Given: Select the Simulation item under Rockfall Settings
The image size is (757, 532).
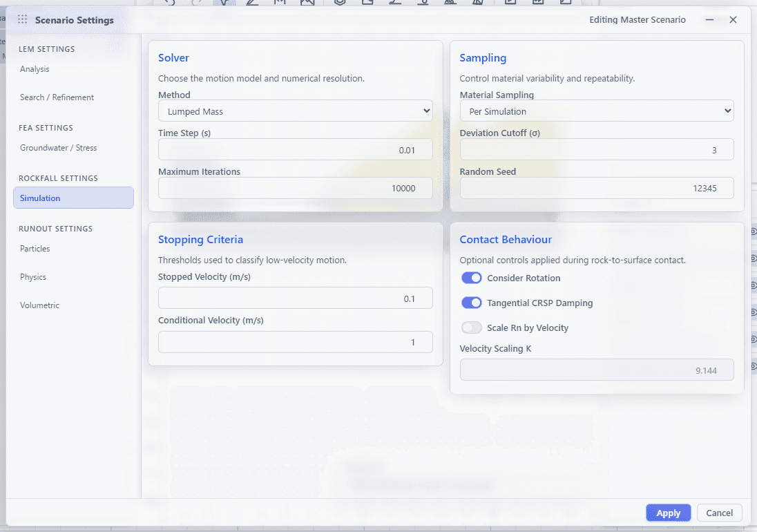Looking at the screenshot, I should [x=73, y=198].
